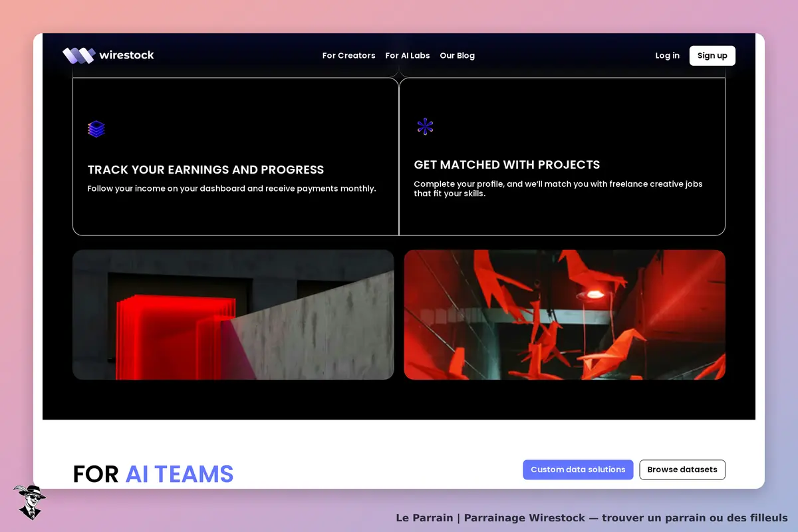
Task: Click the stacked layers icon above Track Your Earnings
Action: coord(96,129)
